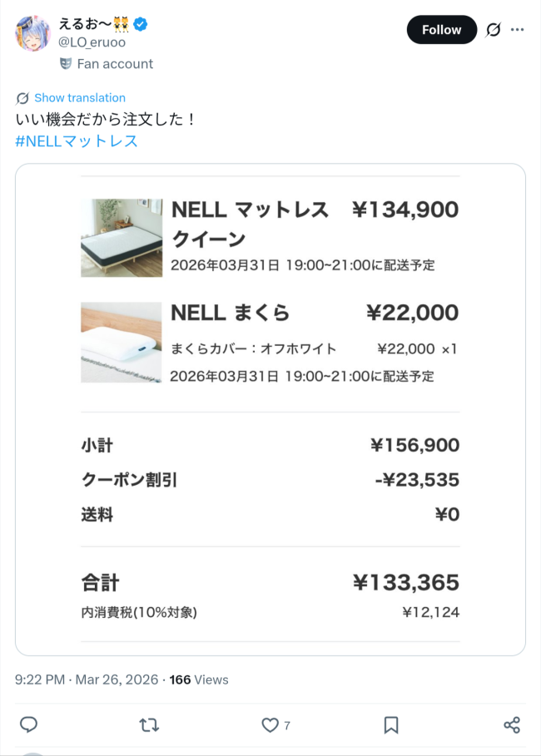
Task: Open the three-dot more options menu
Action: coord(518,30)
